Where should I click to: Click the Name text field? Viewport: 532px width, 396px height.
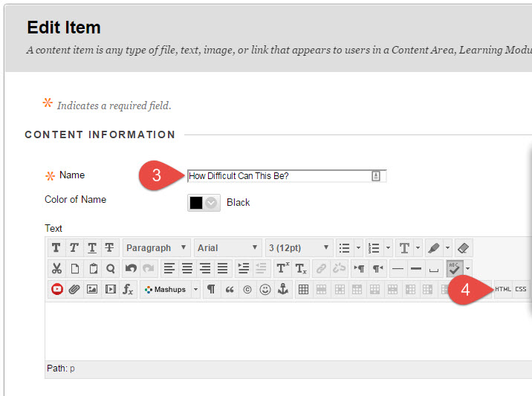[287, 176]
